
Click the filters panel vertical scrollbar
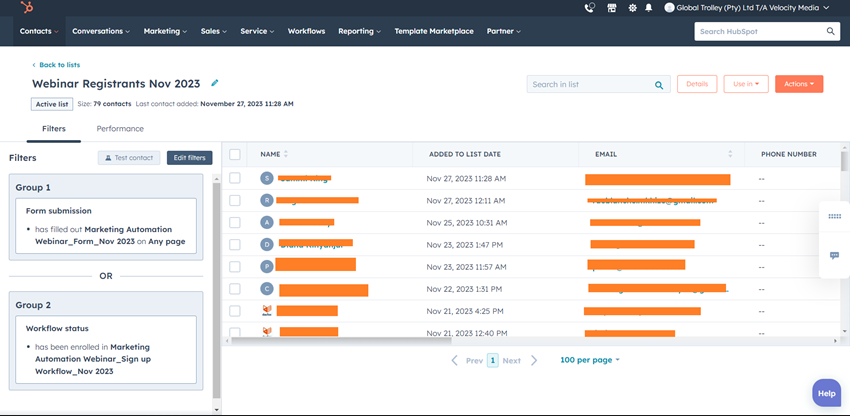click(216, 290)
